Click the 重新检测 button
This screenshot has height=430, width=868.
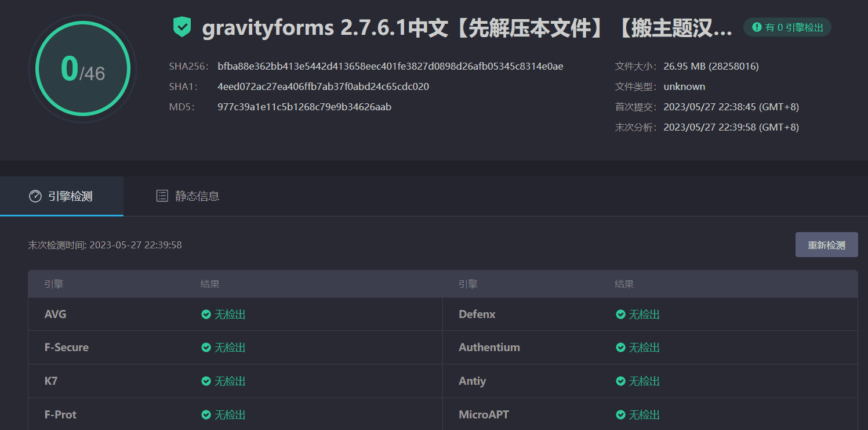pos(826,245)
